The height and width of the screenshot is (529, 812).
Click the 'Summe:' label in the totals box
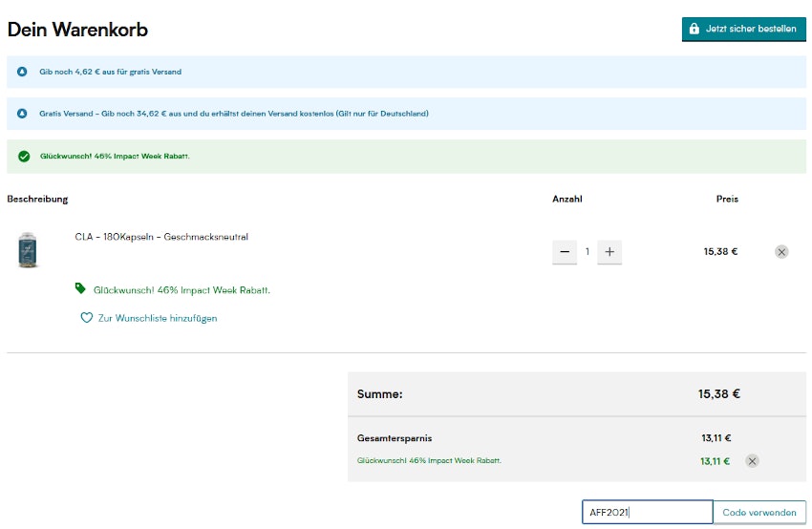tap(379, 393)
